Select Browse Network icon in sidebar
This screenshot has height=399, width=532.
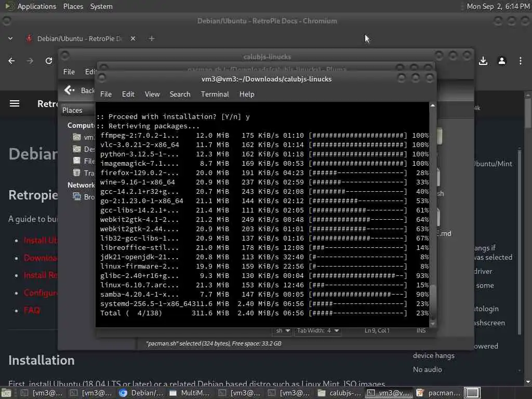point(77,196)
